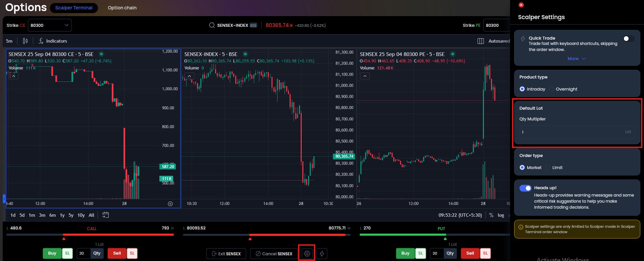Open the Autosaved layout menu
644x261 pixels.
[x=499, y=41]
